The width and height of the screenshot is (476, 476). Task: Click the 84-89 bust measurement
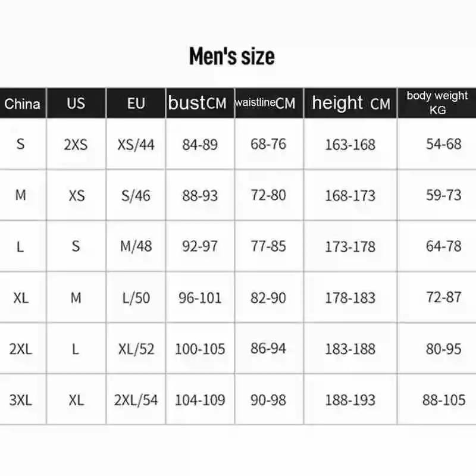tap(200, 145)
